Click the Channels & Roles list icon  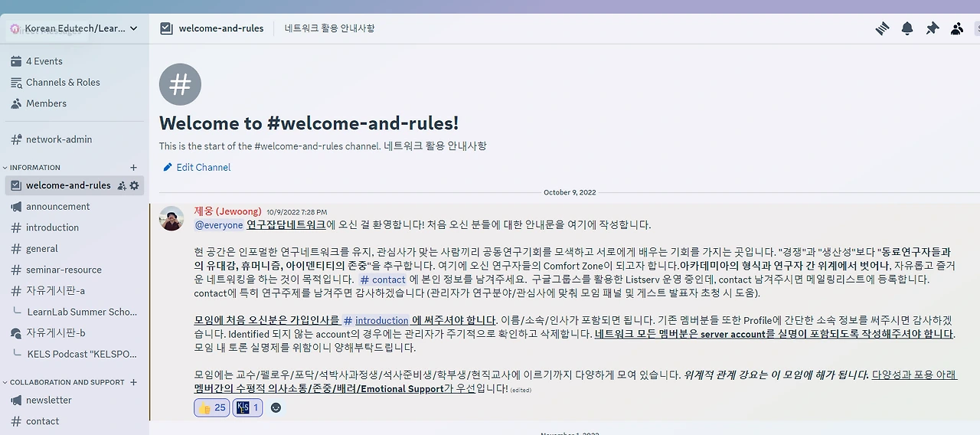point(16,82)
